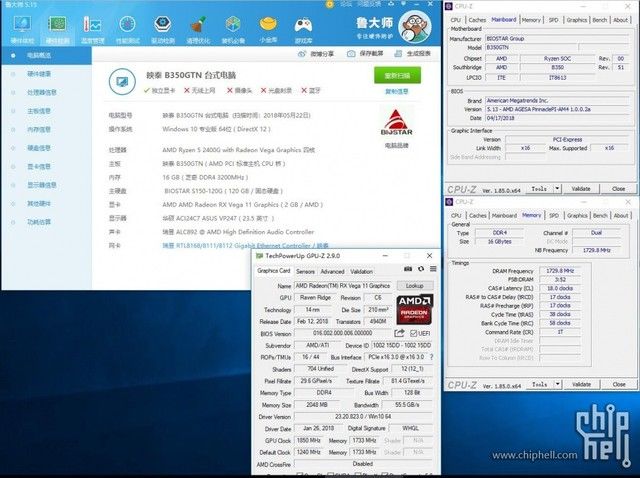Screen dimensions: 640x478
Task: Select the broom cleanup optimization icon
Action: pyautogui.click(x=198, y=29)
